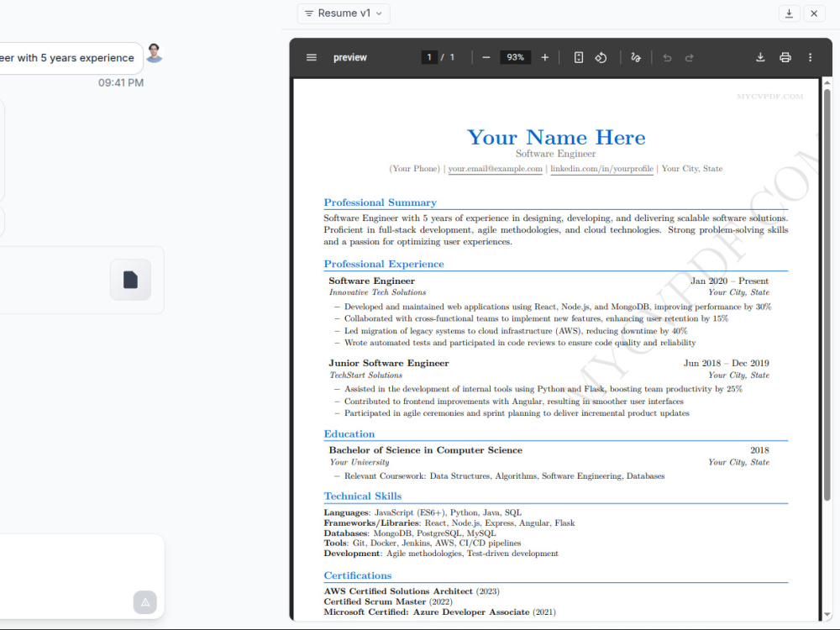Screen dimensions: 840x630
Task: Select the 'Your Name Here' heading
Action: click(556, 138)
